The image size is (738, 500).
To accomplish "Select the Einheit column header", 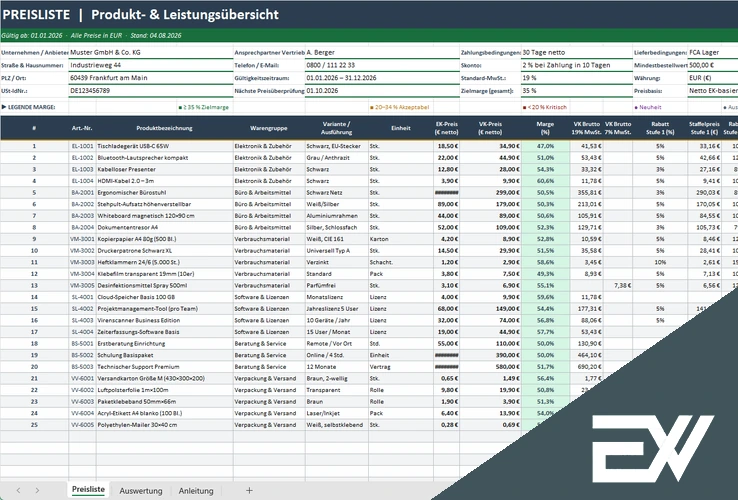I will (x=401, y=128).
